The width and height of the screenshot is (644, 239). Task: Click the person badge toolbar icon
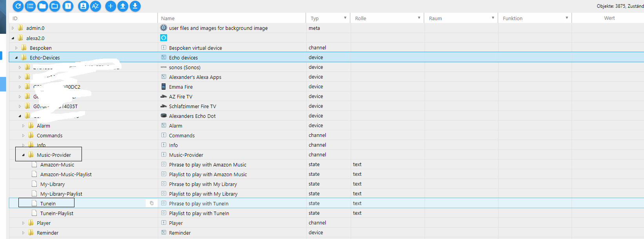click(83, 6)
